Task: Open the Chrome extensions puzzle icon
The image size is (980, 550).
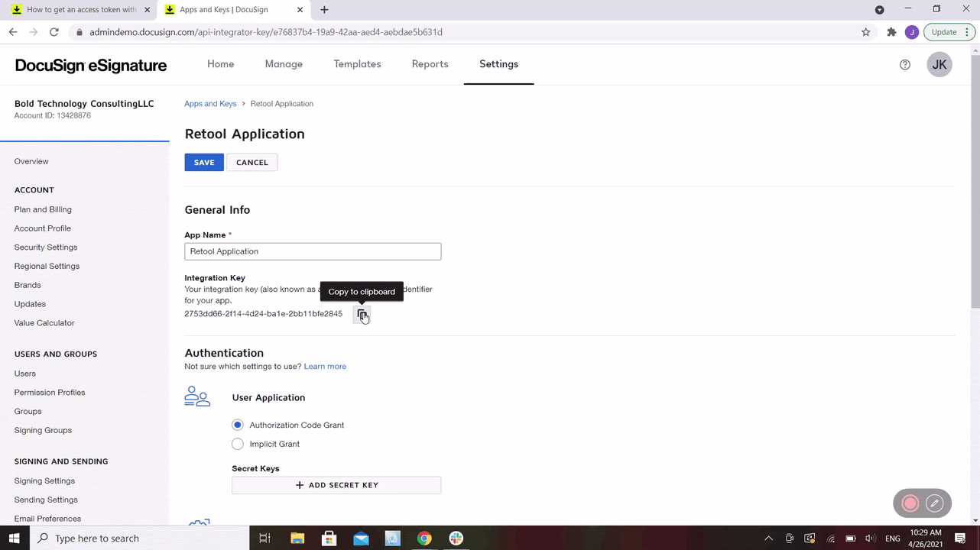Action: click(x=891, y=32)
